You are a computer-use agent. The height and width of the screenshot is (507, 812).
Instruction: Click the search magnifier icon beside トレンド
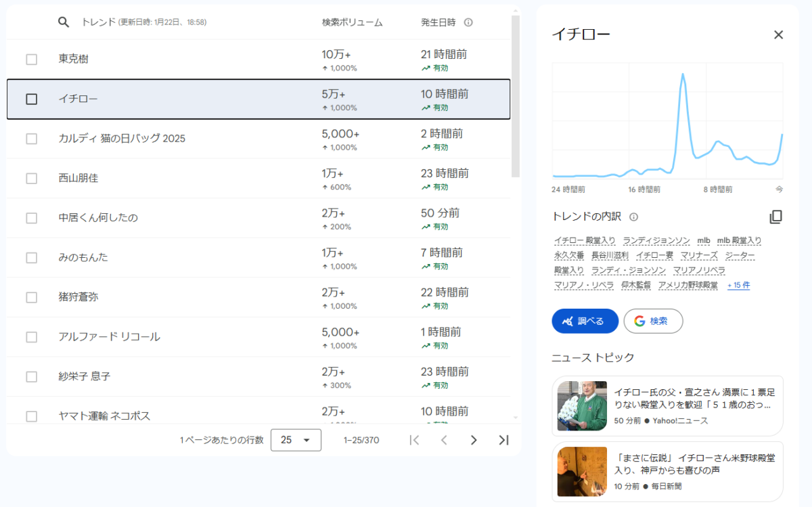click(64, 22)
